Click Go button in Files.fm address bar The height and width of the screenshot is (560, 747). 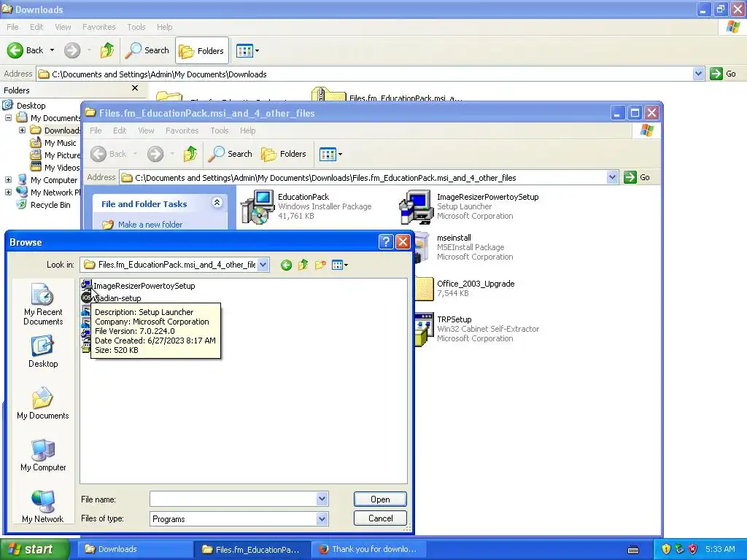(638, 177)
